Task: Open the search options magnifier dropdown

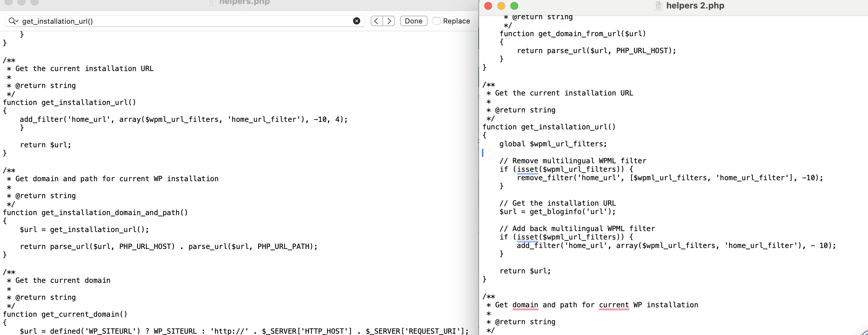Action: click(13, 21)
